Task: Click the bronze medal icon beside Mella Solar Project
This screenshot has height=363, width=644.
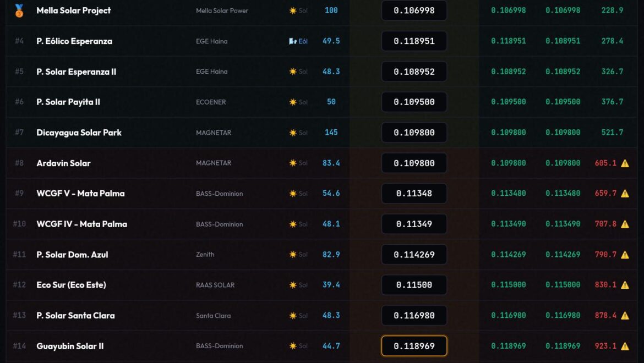Action: (x=19, y=10)
